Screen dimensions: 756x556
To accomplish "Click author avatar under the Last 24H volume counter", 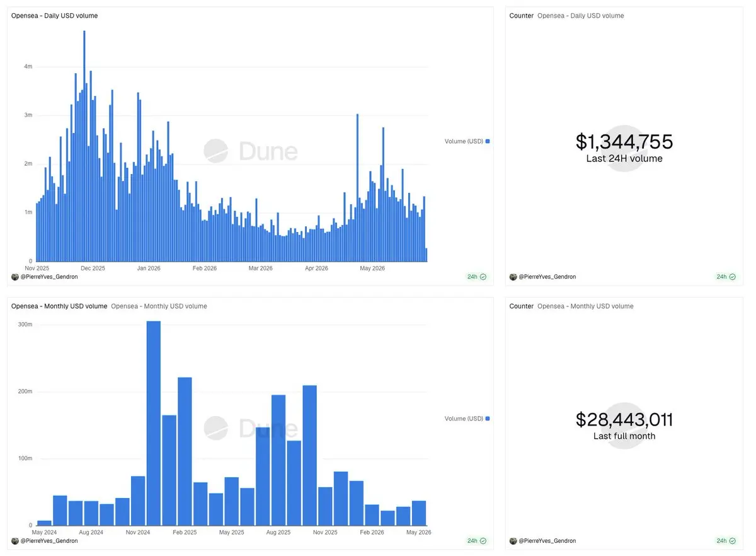I will pyautogui.click(x=513, y=277).
